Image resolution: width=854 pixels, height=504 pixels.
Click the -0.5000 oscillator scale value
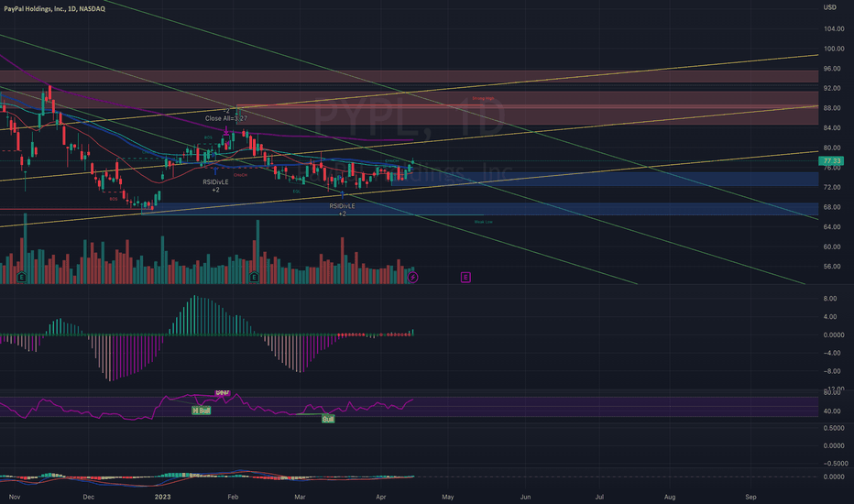tap(834, 464)
